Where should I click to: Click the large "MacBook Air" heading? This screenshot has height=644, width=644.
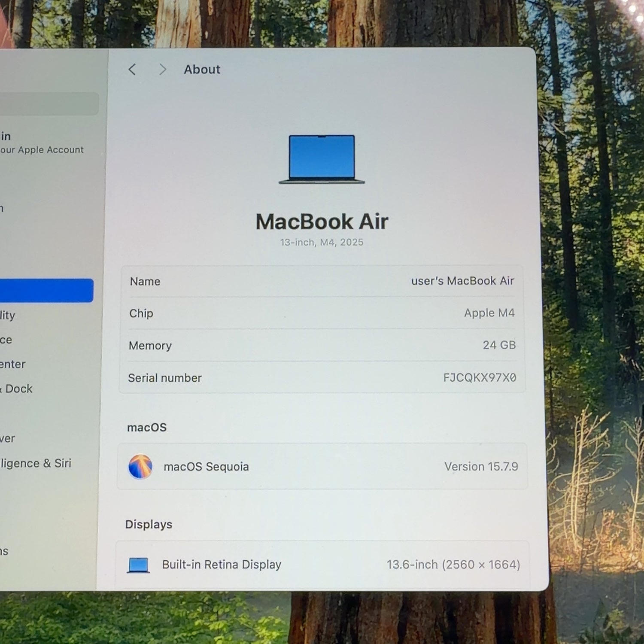click(322, 222)
